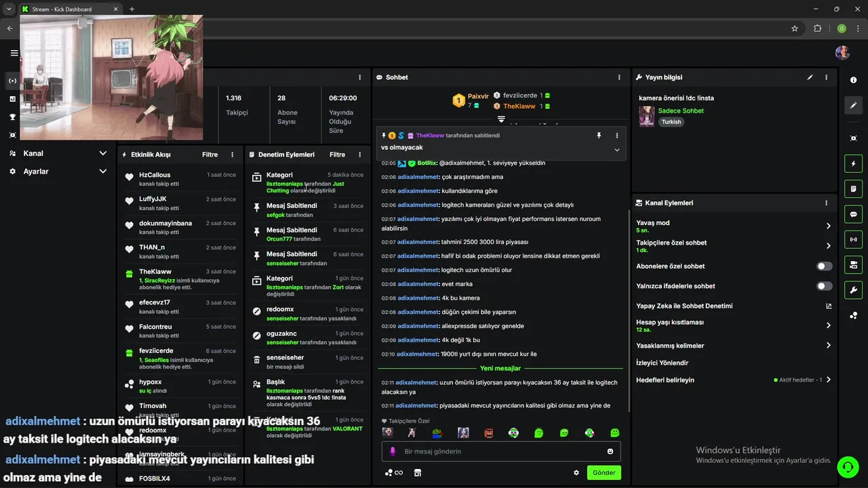Open Yapay Zeka ile Sohbet Denetimi

tap(684, 306)
